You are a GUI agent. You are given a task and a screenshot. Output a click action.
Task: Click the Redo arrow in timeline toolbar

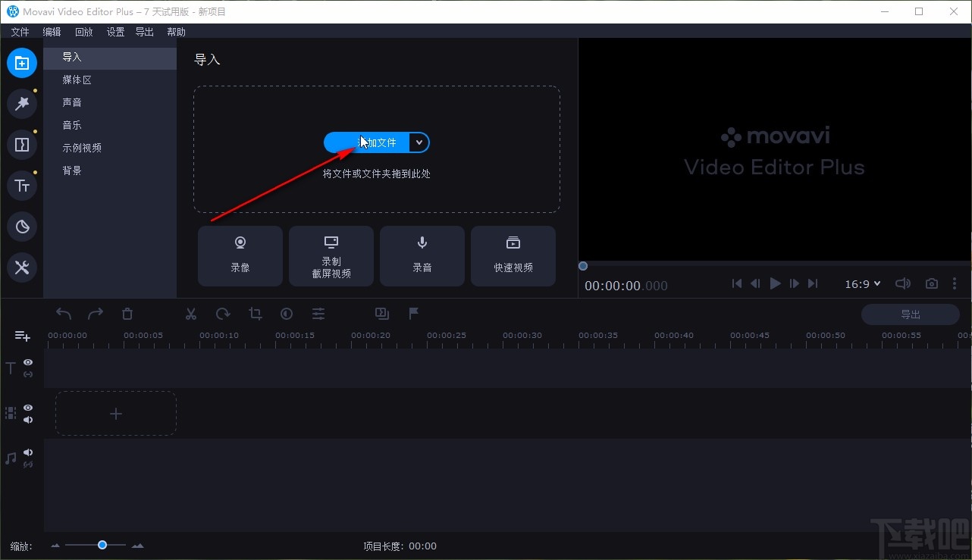click(x=96, y=314)
